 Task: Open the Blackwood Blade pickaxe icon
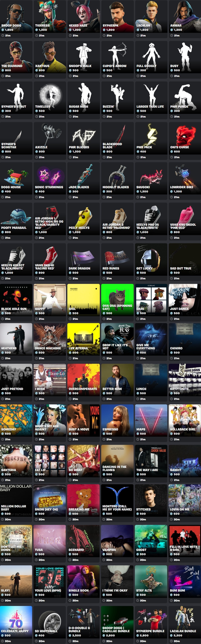[x=117, y=138]
